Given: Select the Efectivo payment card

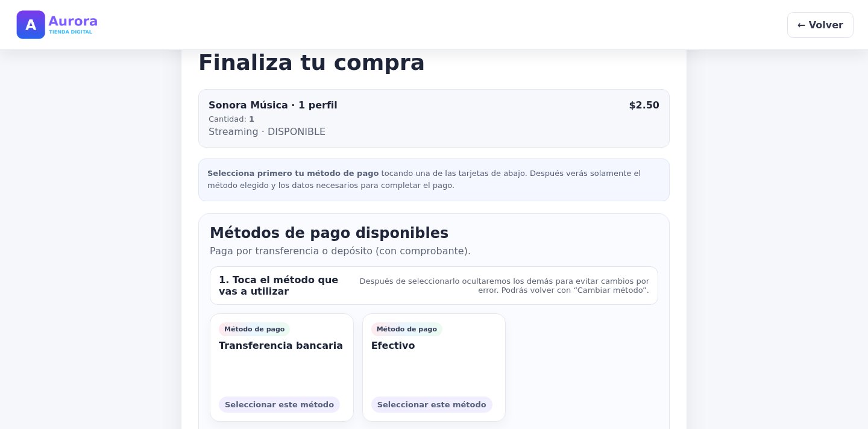Looking at the screenshot, I should tap(434, 368).
